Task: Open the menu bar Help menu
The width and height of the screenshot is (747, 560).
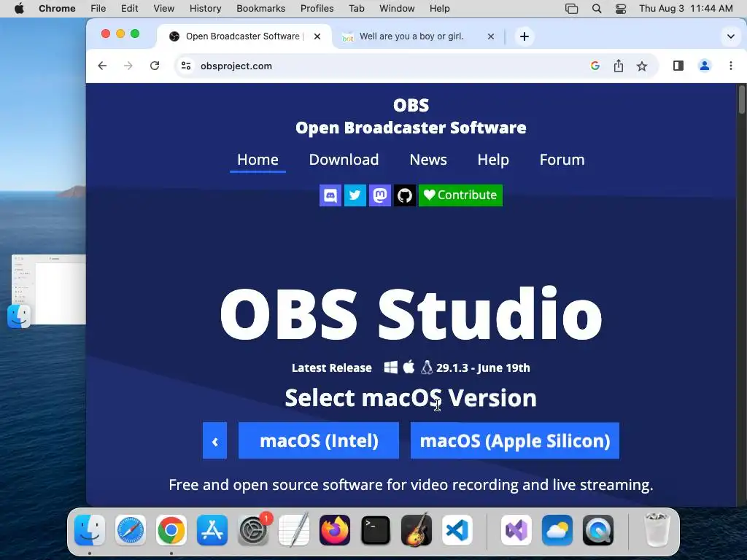Action: pos(439,9)
